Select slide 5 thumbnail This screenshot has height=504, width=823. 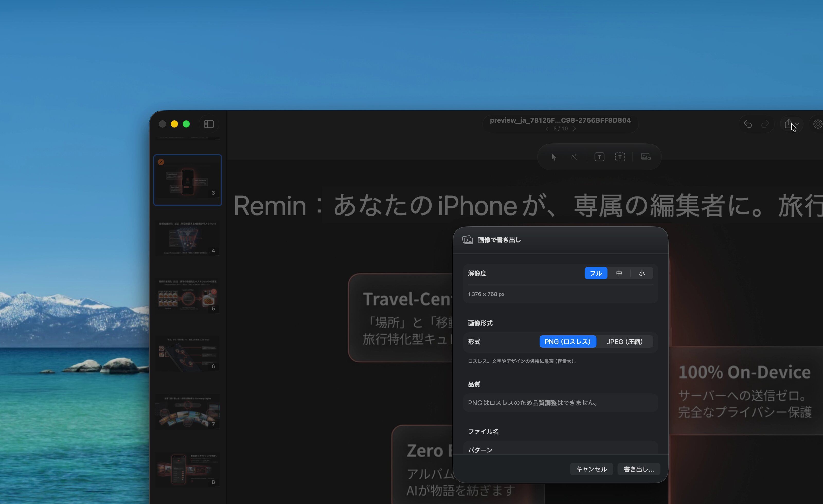pos(188,296)
